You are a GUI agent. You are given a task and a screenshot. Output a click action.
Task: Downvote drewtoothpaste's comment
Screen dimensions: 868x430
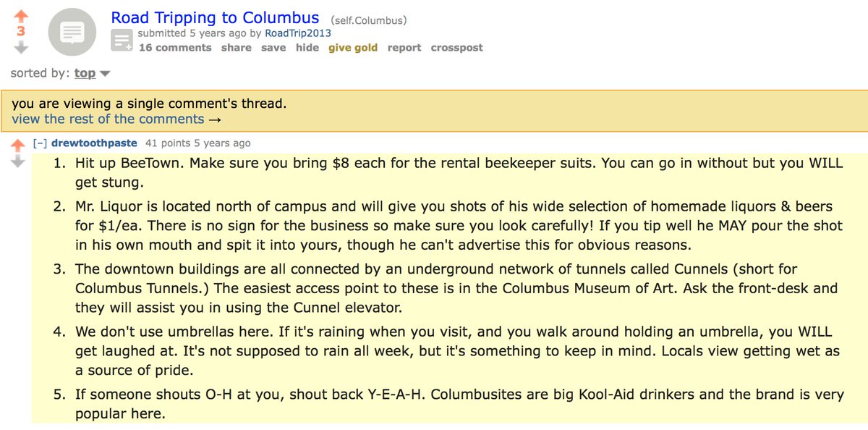click(18, 161)
